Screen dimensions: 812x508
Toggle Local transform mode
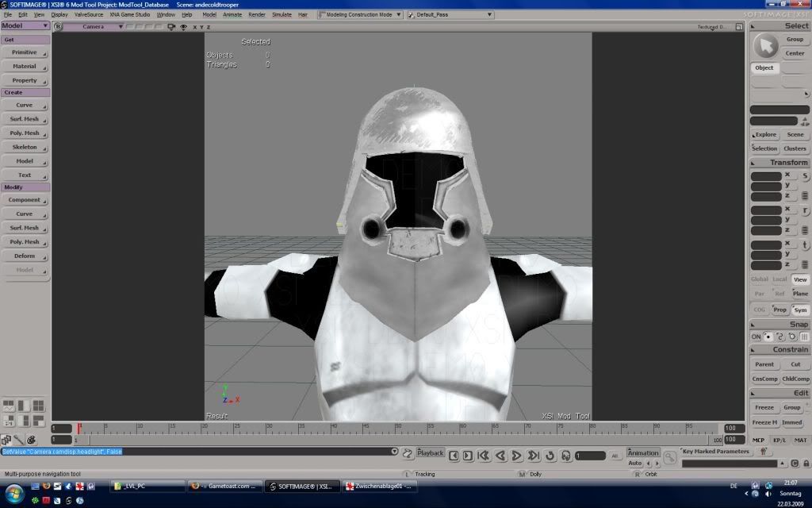click(779, 279)
